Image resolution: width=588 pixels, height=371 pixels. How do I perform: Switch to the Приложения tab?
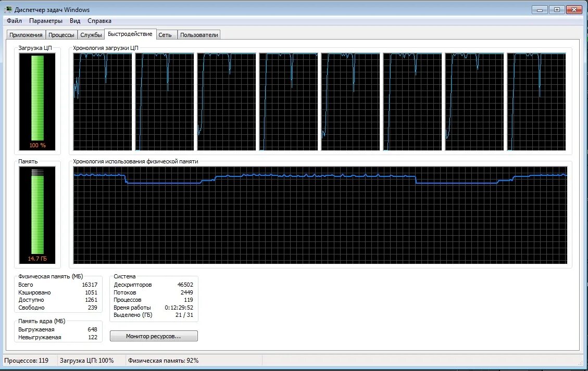[x=26, y=35]
